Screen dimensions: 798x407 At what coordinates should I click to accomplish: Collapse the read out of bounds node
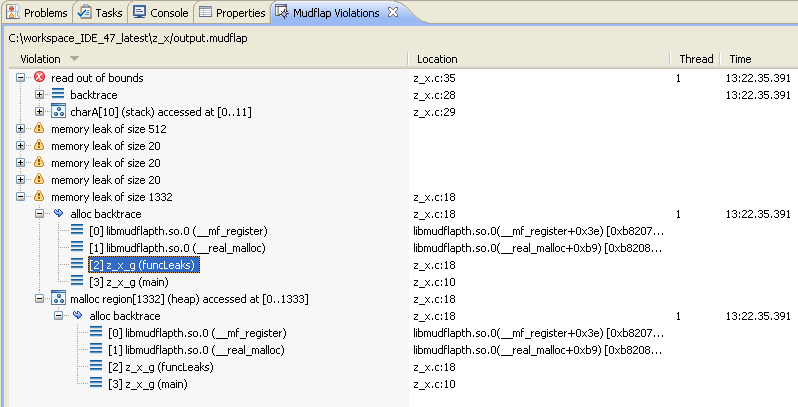(22, 78)
